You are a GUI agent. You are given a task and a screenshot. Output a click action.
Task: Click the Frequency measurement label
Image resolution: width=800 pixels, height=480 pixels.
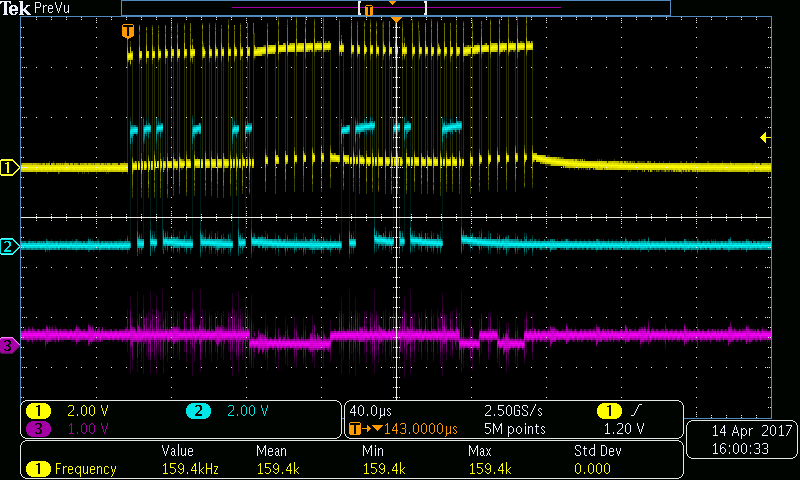[x=85, y=469]
